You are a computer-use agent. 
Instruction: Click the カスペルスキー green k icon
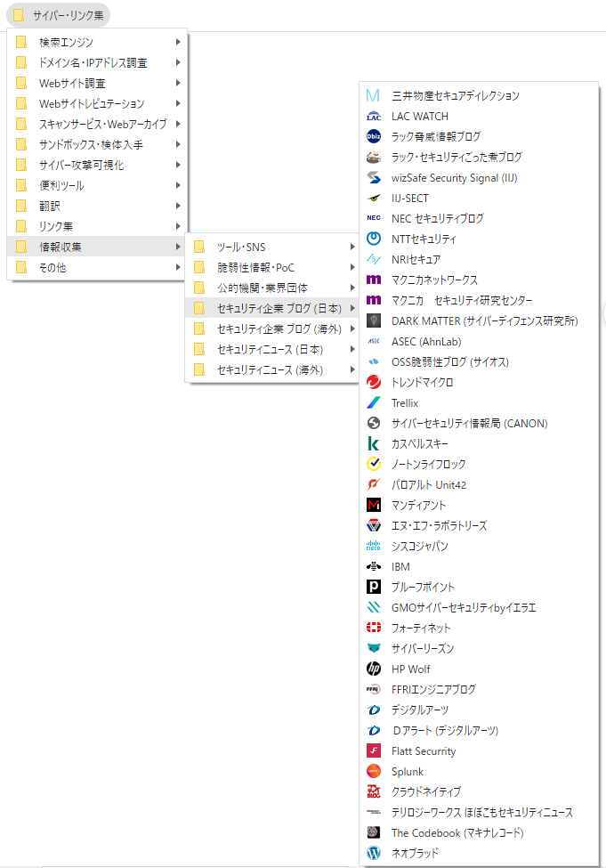374,444
